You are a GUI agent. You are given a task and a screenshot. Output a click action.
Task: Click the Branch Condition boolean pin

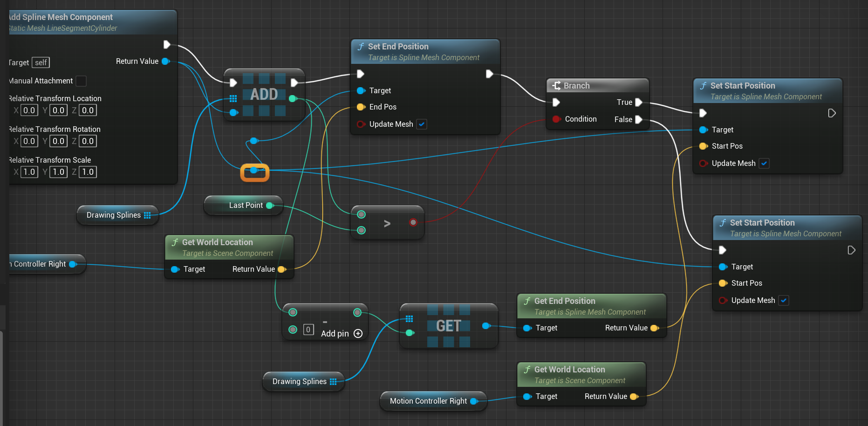(x=556, y=119)
